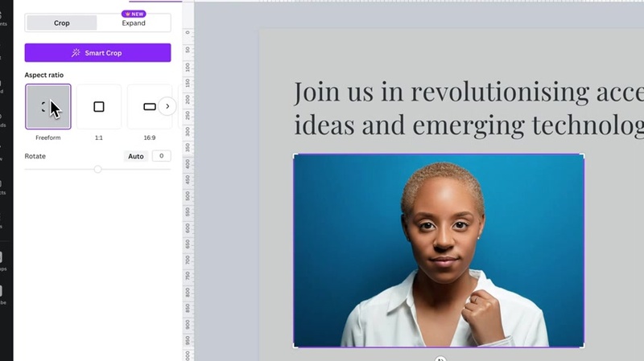This screenshot has height=361, width=644.
Task: Click the magic wand icon on Smart Crop
Action: [76, 53]
